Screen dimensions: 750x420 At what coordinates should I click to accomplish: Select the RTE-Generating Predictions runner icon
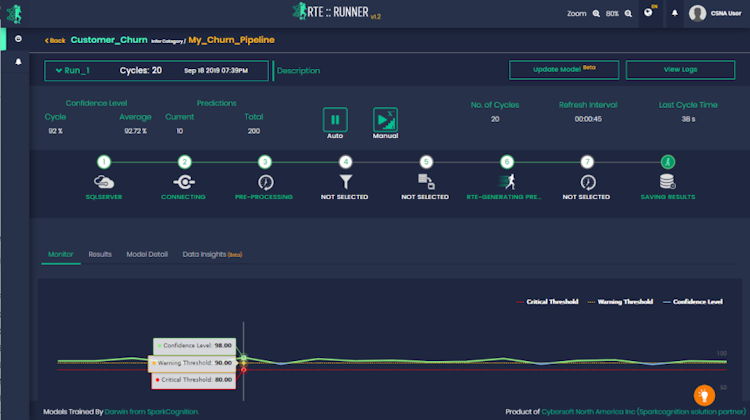pos(507,181)
